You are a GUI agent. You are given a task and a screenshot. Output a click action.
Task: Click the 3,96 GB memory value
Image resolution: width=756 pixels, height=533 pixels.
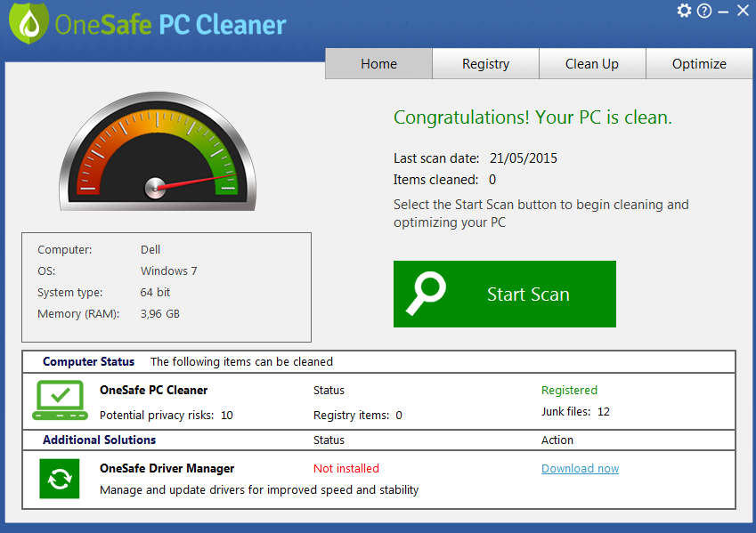pos(160,314)
